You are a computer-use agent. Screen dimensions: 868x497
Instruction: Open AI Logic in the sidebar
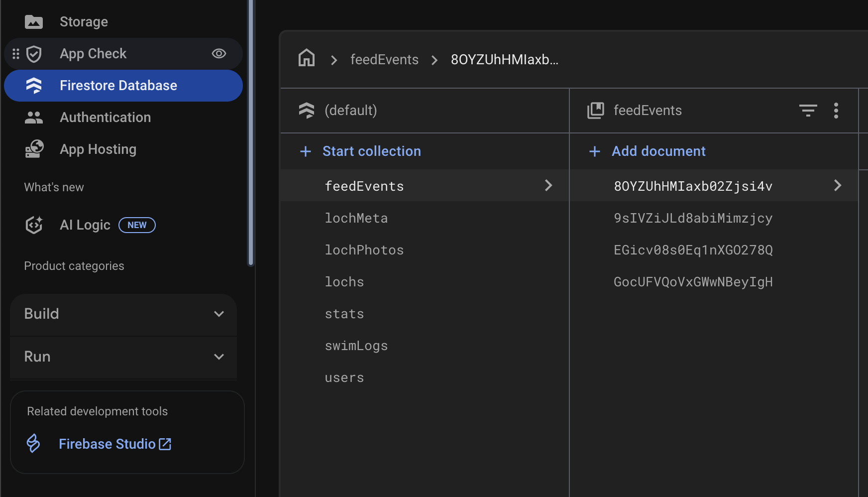(85, 225)
